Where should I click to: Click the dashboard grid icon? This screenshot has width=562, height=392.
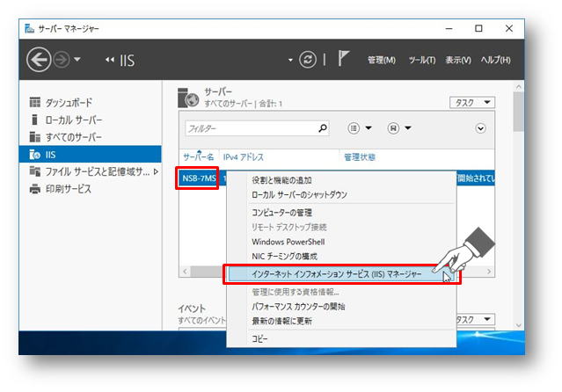[x=35, y=102]
